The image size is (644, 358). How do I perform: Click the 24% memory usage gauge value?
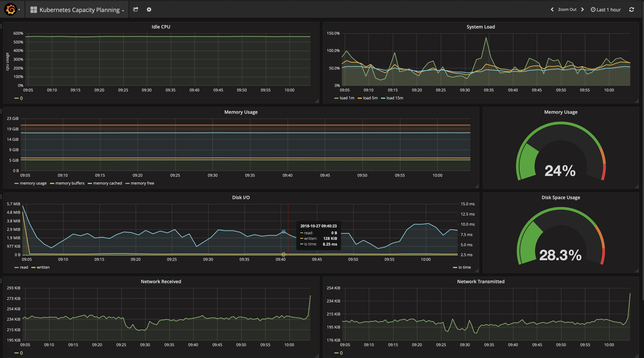[x=560, y=171]
